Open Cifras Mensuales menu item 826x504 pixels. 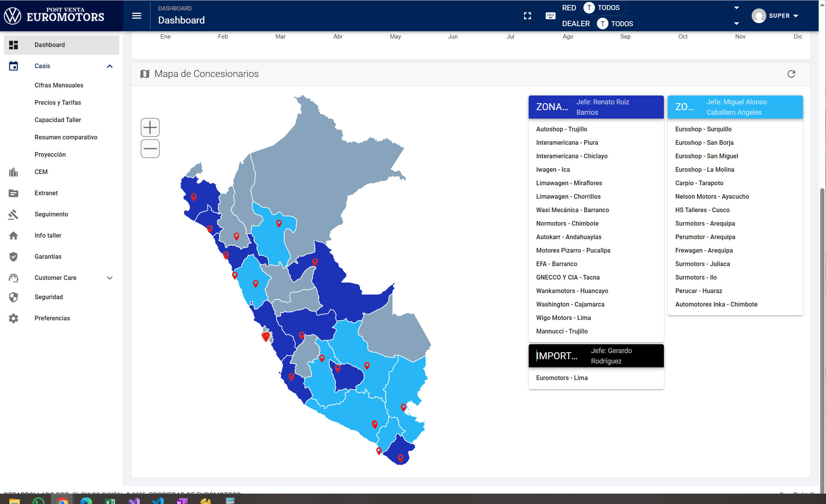[x=59, y=85]
